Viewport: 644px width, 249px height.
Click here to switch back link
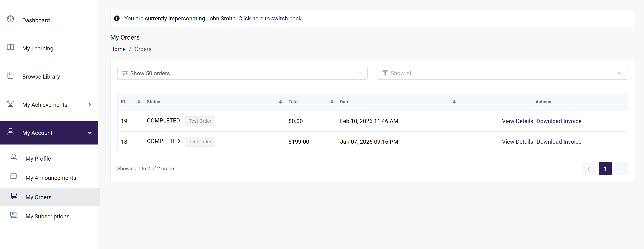tap(270, 19)
